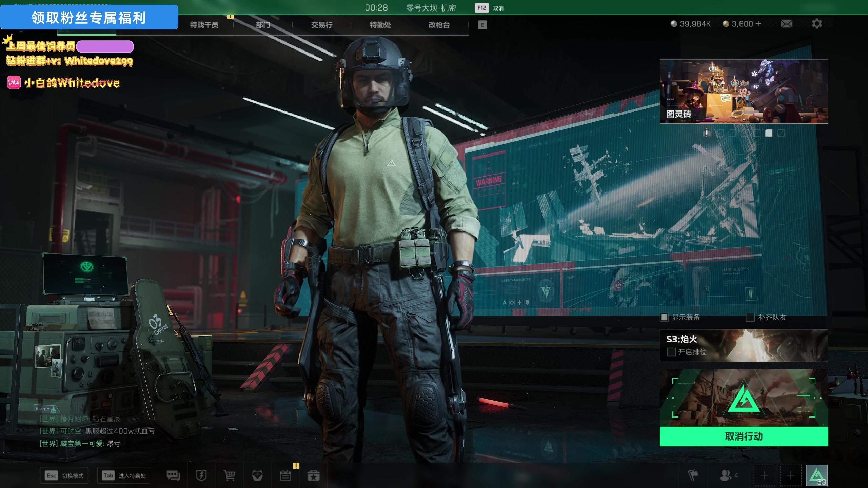This screenshot has height=488, width=868.
Task: Enable the 显示装备 checkbox
Action: [x=664, y=317]
